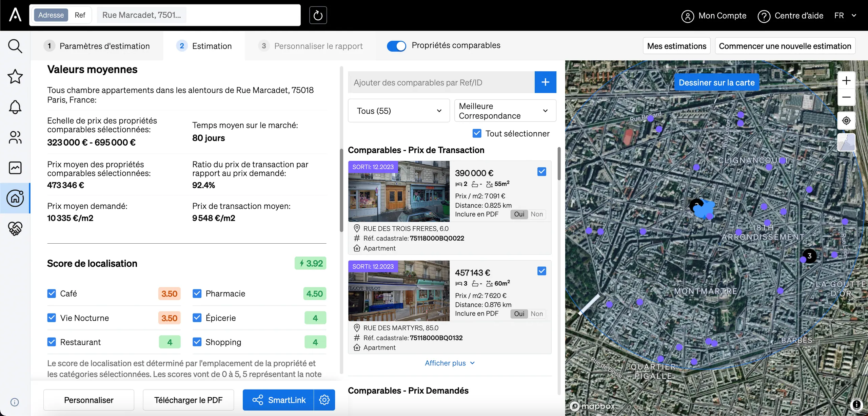This screenshot has width=868, height=416.
Task: Click Dessiner sur la carte
Action: [x=716, y=82]
